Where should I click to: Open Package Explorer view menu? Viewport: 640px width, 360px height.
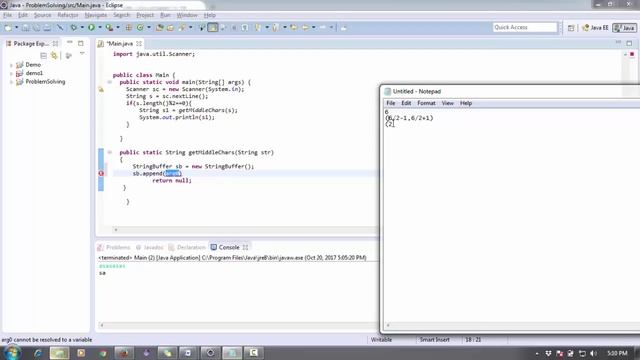tap(82, 54)
